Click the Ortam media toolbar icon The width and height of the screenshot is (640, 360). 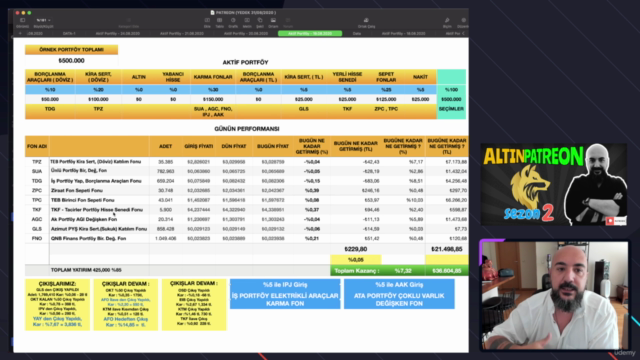click(273, 20)
